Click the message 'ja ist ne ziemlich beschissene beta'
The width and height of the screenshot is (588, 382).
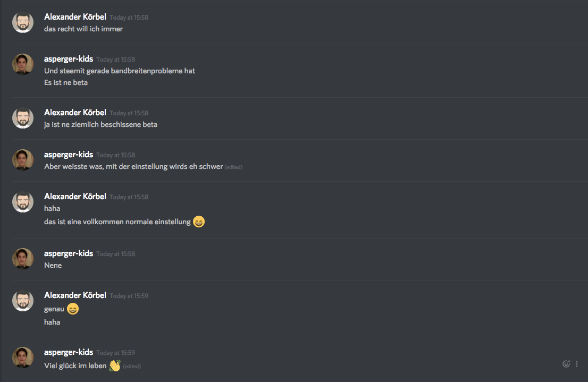[x=100, y=124]
